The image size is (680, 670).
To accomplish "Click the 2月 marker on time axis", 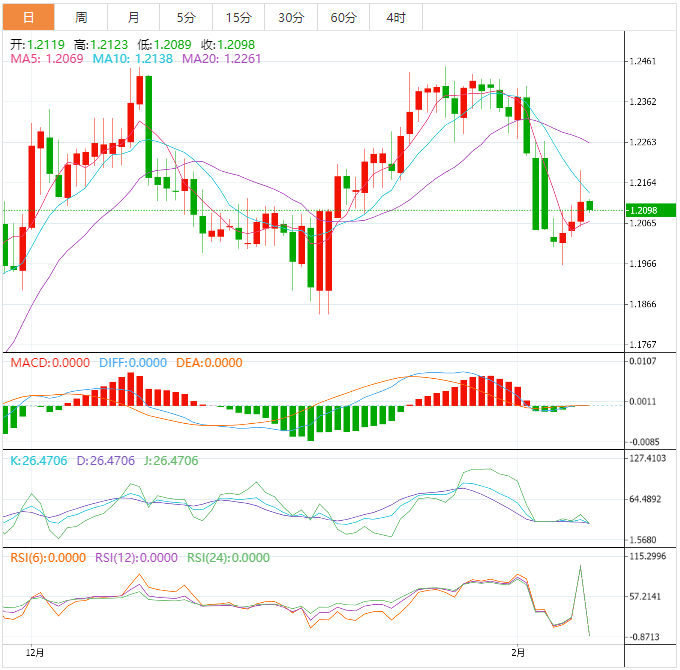I will tap(517, 650).
